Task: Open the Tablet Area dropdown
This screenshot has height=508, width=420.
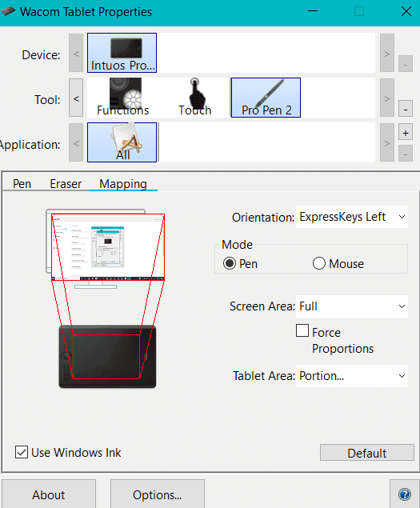Action: tap(352, 376)
